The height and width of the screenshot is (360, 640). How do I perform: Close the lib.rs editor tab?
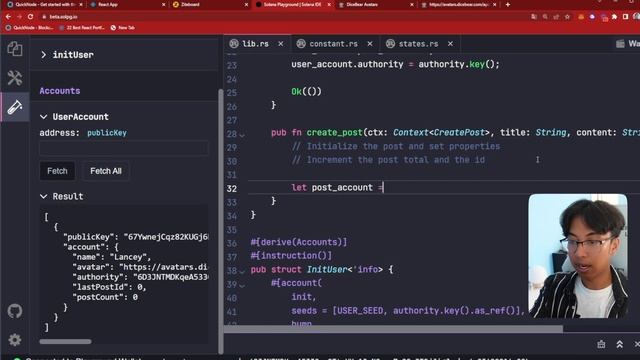click(x=281, y=44)
